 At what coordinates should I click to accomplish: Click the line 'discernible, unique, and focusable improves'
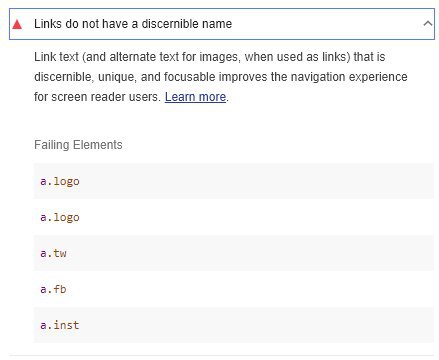click(221, 77)
